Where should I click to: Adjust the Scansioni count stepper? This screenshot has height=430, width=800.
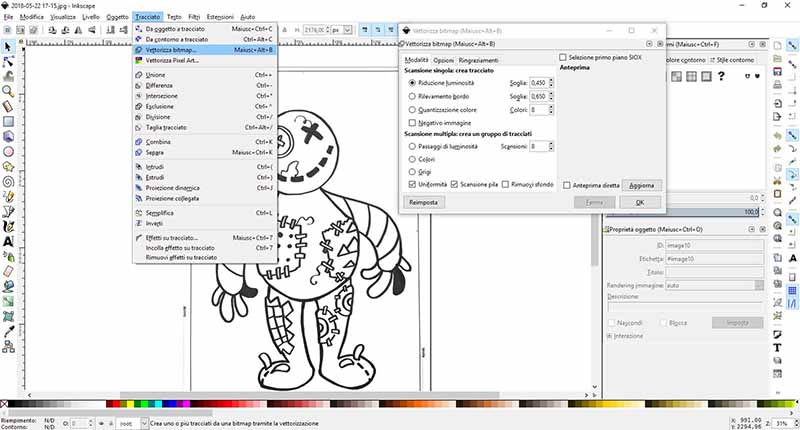pos(551,146)
